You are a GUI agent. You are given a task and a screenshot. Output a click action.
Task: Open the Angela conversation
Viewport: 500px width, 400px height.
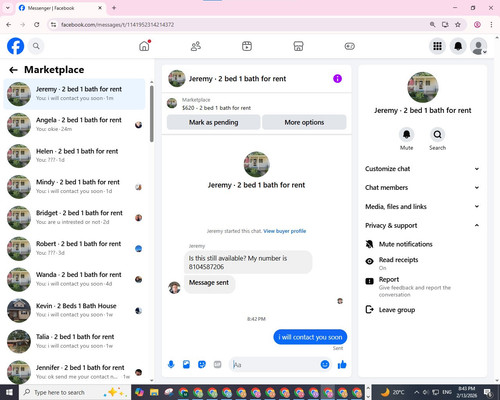click(74, 125)
